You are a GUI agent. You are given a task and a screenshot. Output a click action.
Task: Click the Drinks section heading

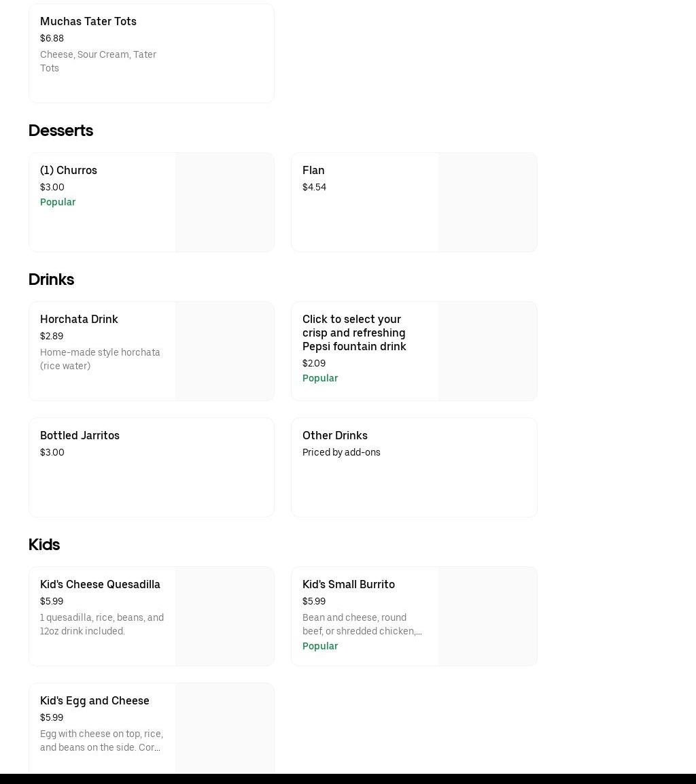click(51, 279)
